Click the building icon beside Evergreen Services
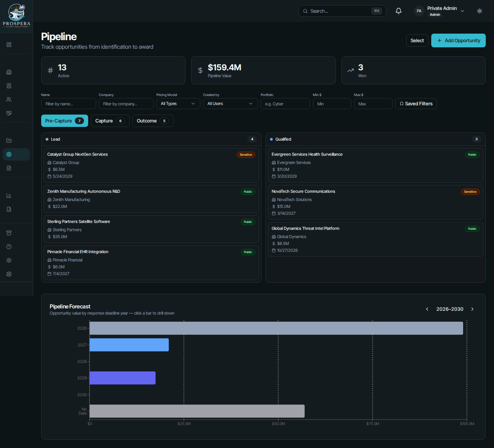This screenshot has height=448, width=494. [x=274, y=163]
